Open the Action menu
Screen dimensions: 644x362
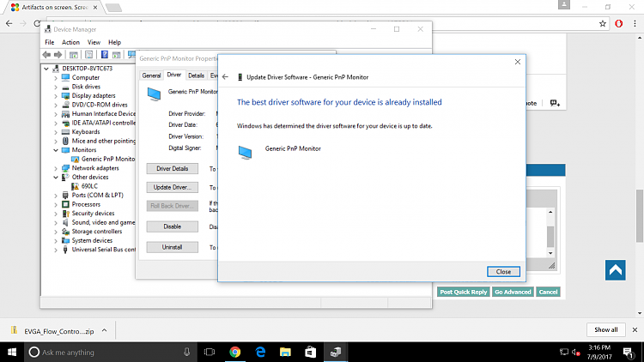(x=70, y=42)
